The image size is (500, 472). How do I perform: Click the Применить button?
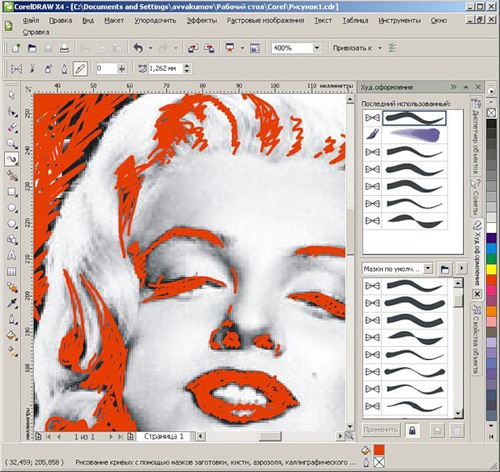pos(380,430)
